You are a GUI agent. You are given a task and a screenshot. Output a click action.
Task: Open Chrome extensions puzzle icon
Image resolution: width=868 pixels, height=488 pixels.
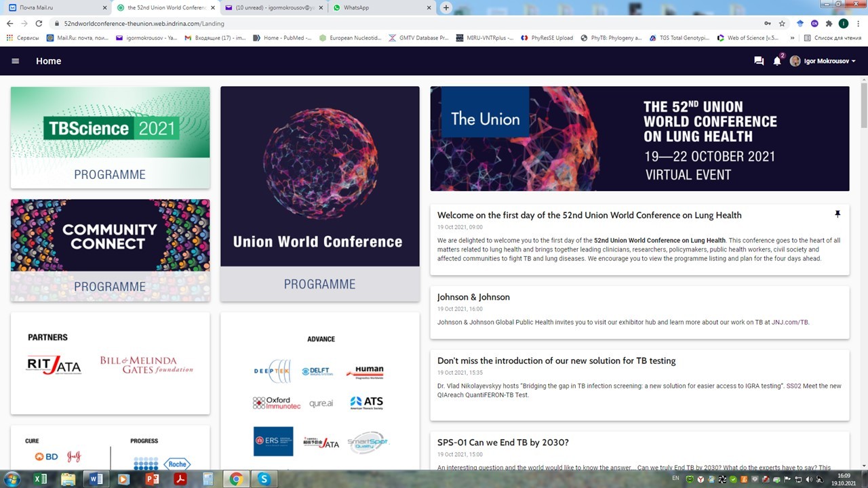pos(829,23)
